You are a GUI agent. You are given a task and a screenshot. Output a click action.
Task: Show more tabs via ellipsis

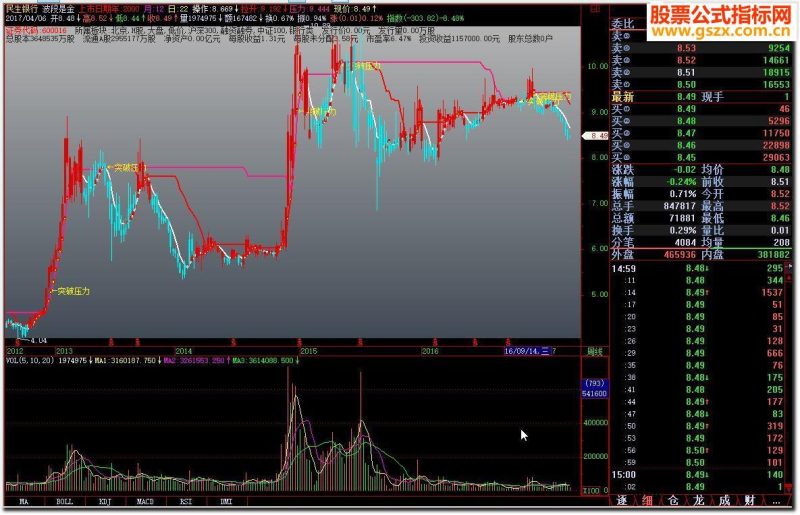click(x=776, y=502)
